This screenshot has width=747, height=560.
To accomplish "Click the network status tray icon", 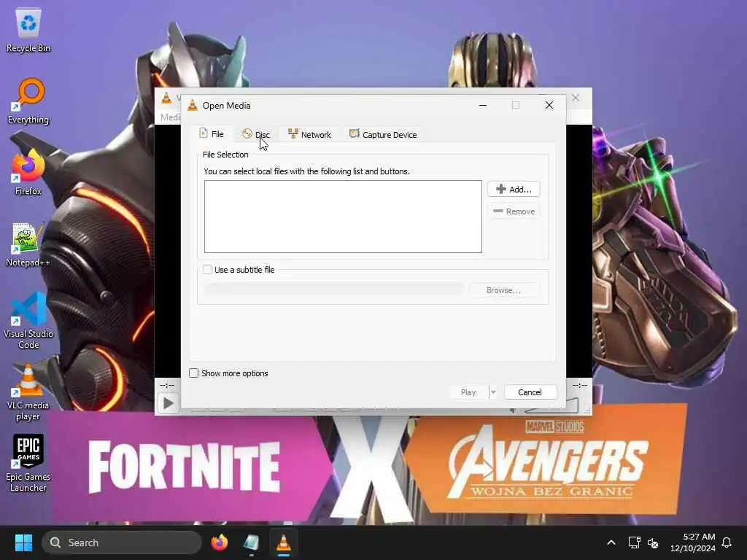I will coord(634,542).
